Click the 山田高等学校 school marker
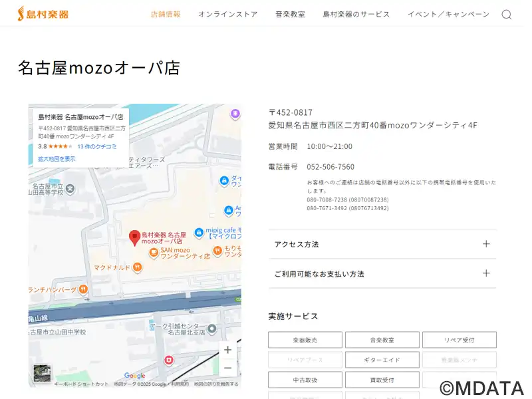 [x=70, y=188]
